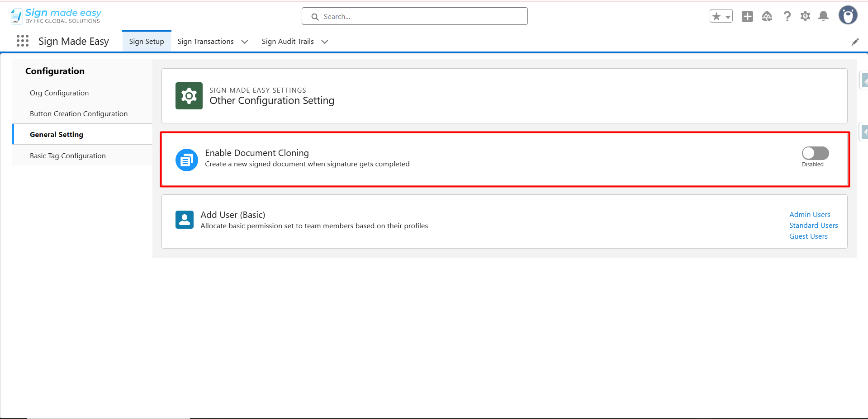Switch to the Sign Setup tab
This screenshot has width=868, height=419.
coord(147,42)
